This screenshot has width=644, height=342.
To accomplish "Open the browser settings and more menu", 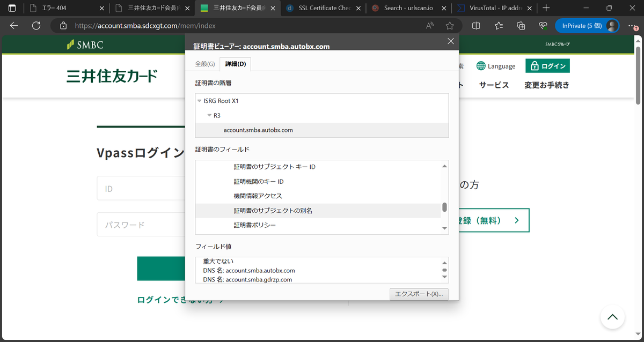I will pyautogui.click(x=633, y=26).
